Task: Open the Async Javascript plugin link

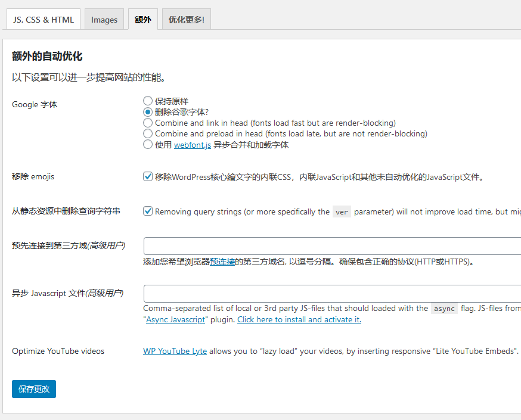Action: coord(175,319)
